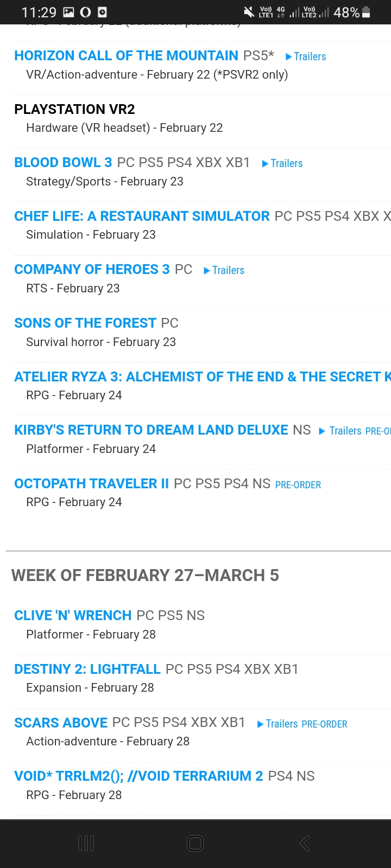Screen dimensions: 391x868
Task: Tap the Android home navigation icon
Action: pyautogui.click(x=195, y=843)
